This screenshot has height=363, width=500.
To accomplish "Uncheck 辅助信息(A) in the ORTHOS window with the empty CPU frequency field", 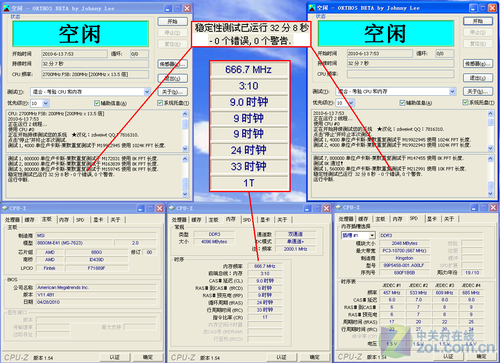I will [402, 103].
